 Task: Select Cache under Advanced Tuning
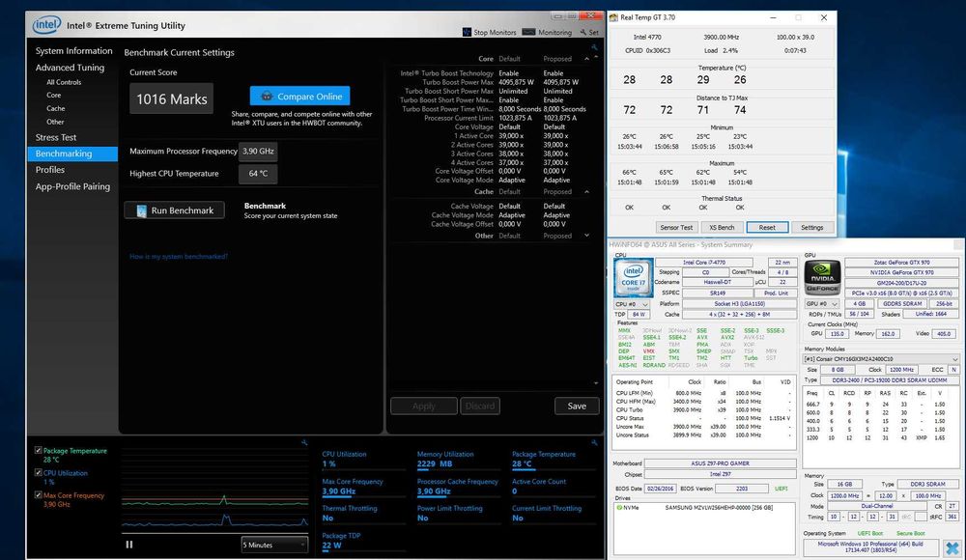point(55,108)
